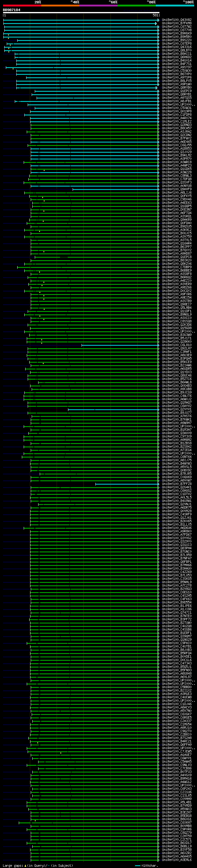Click the UniRef100_Q1EPC8 entry
Screen dimensions: 197x868
(177, 257)
